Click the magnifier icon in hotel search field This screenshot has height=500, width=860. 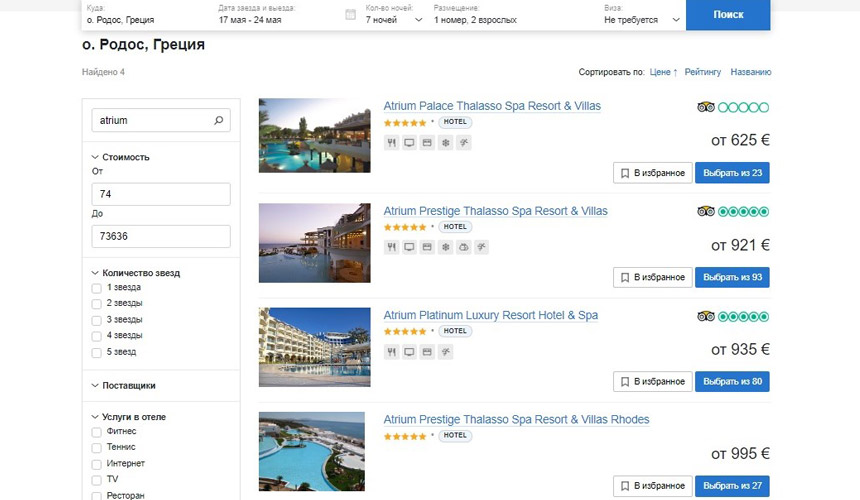click(218, 120)
